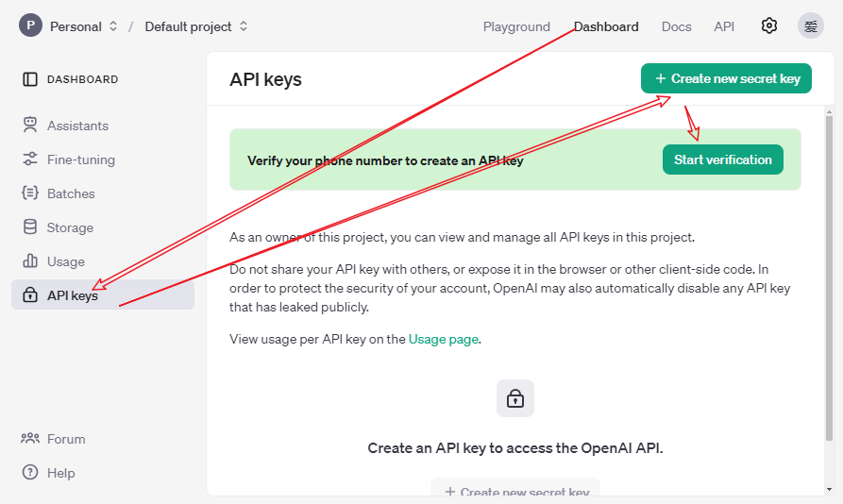Open the Personal organization switcher chevron

[x=113, y=25]
